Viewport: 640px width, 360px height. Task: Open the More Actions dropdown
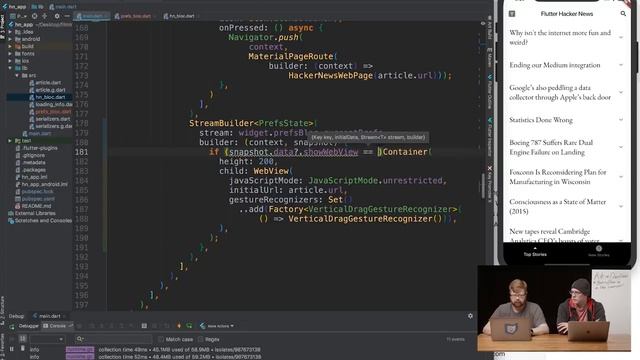(x=217, y=326)
